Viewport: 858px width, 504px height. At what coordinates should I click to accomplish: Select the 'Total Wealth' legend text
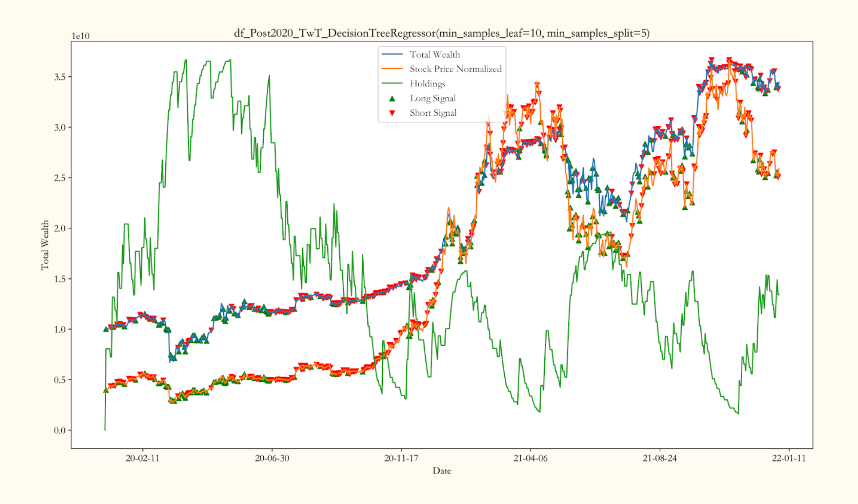pyautogui.click(x=435, y=54)
